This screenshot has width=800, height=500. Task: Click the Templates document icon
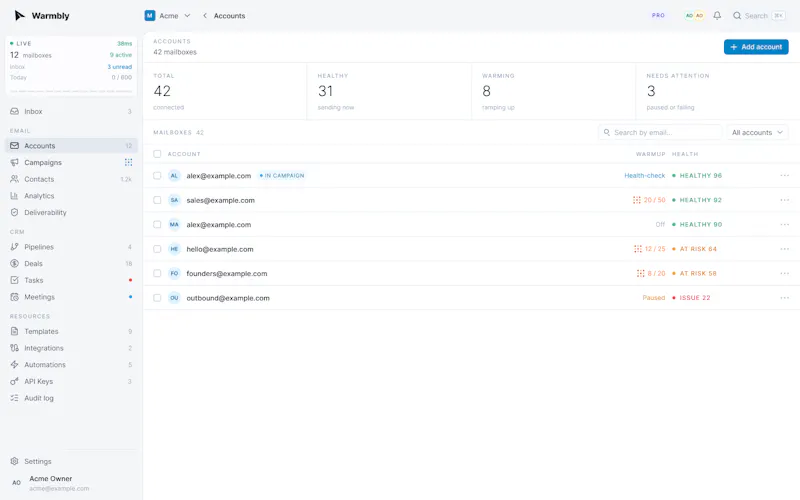coord(14,331)
